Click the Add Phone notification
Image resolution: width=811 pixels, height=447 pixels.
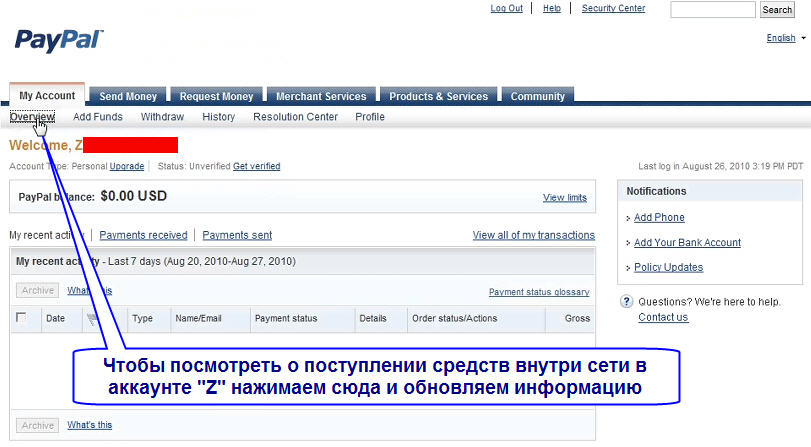point(659,217)
